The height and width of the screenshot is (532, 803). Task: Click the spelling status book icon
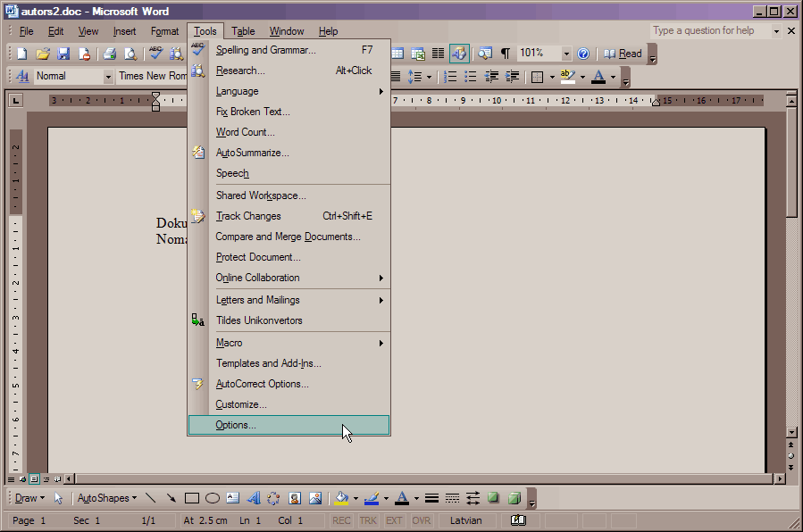(518, 520)
